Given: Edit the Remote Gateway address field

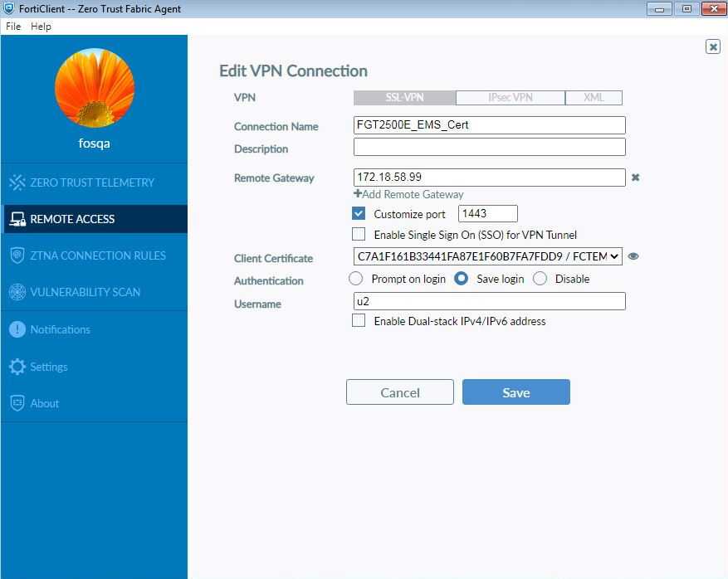Looking at the screenshot, I should pos(490,178).
